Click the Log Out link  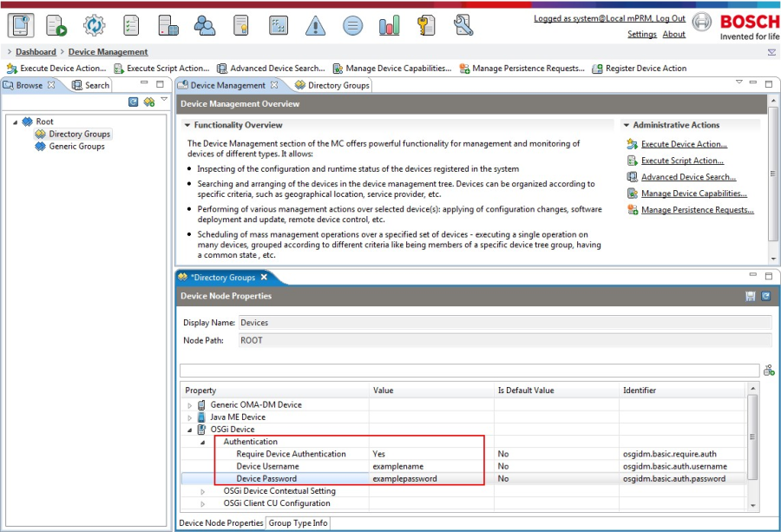(670, 18)
